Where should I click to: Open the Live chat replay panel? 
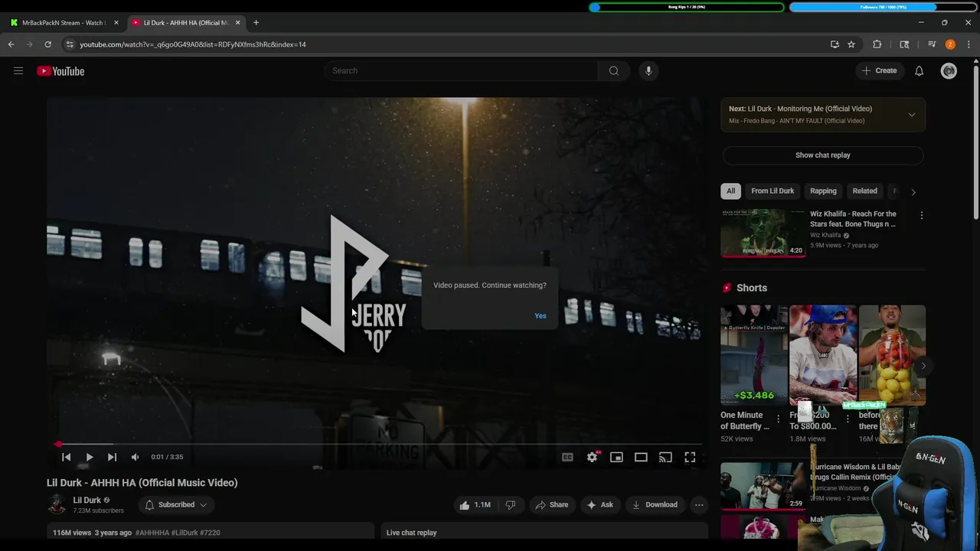click(x=544, y=532)
